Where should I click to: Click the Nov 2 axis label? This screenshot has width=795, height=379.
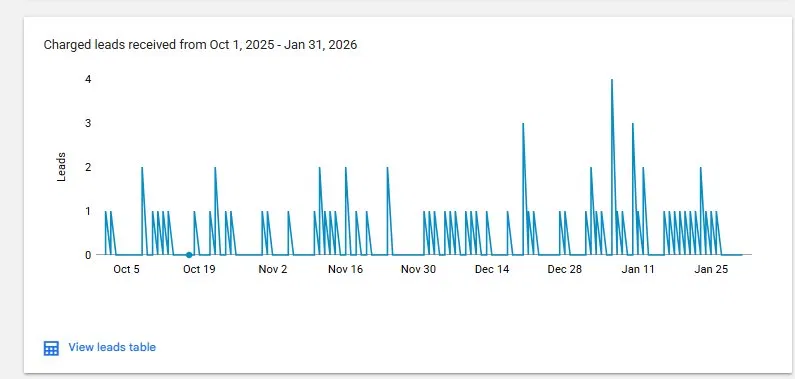click(273, 270)
